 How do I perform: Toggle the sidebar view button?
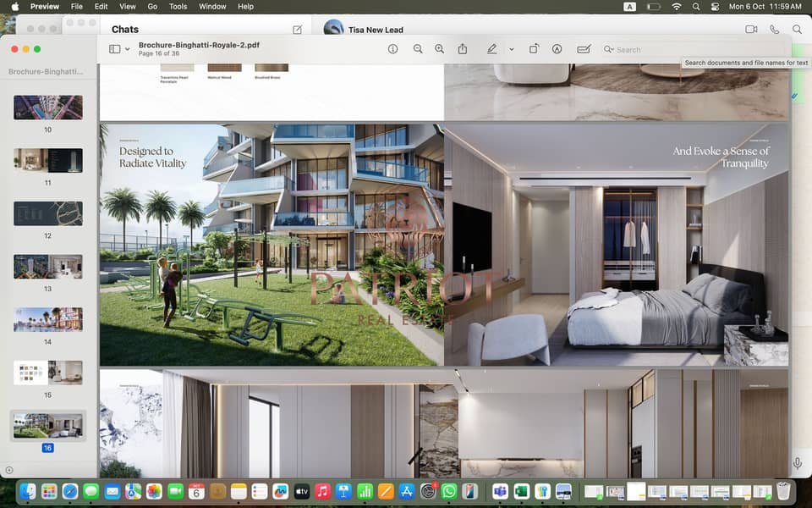(114, 49)
